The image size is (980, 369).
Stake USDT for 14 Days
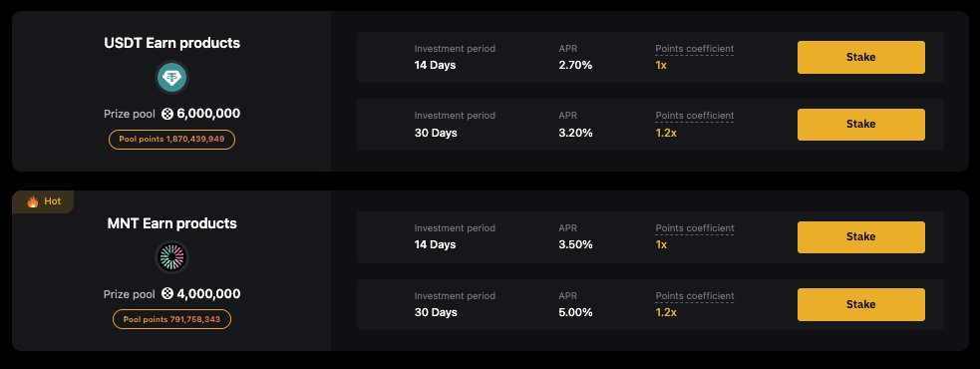(860, 57)
